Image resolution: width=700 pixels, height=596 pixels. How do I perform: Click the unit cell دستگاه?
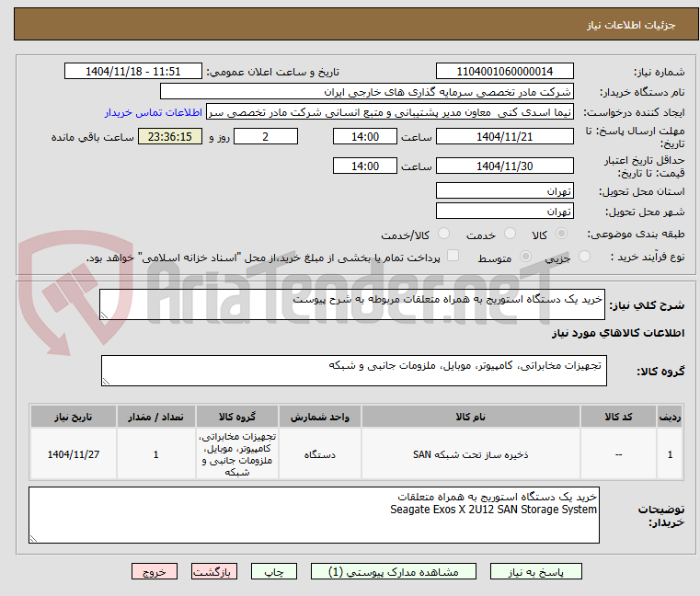point(319,455)
